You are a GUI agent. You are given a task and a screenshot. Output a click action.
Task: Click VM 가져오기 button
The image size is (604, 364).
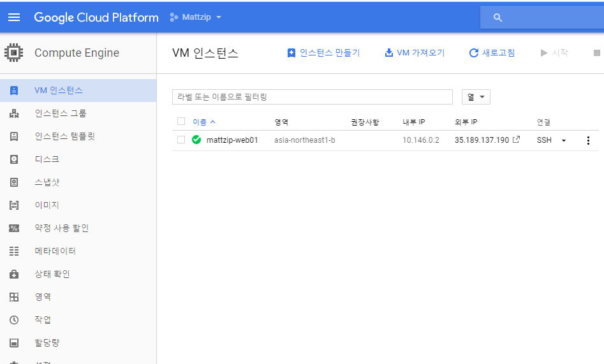(x=415, y=53)
